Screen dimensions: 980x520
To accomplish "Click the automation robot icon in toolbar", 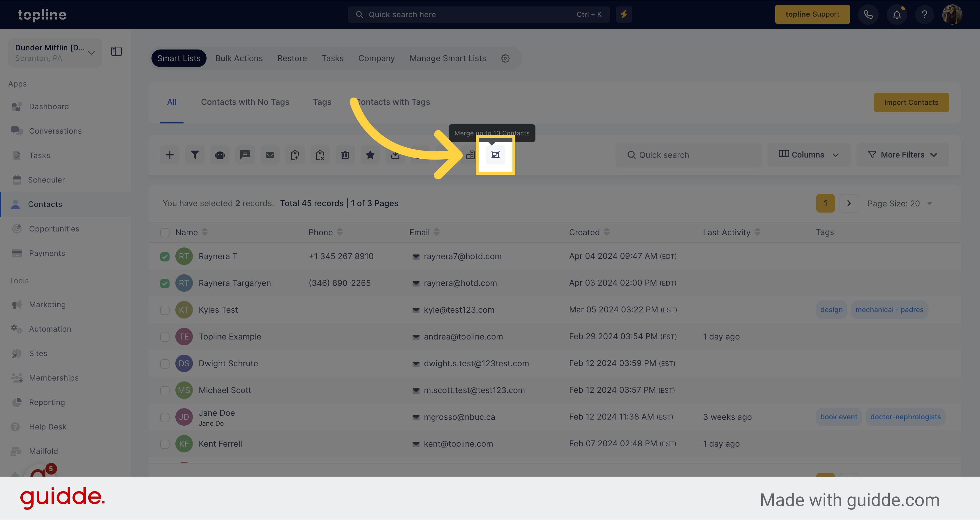I will tap(220, 155).
